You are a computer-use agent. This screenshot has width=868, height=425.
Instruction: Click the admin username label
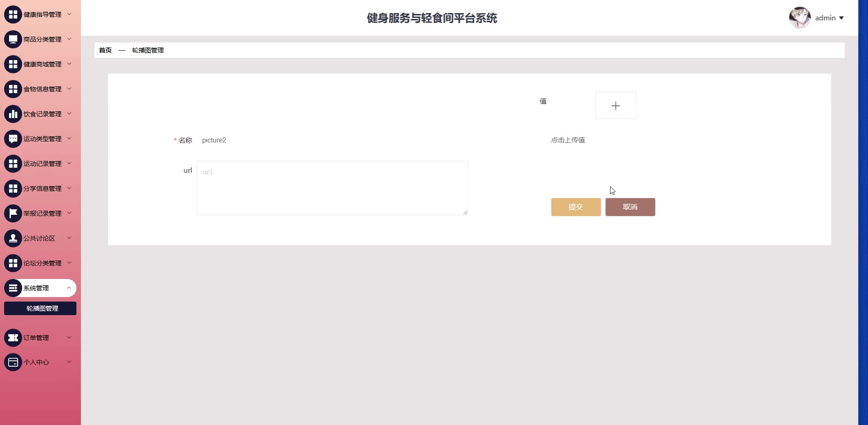click(826, 18)
